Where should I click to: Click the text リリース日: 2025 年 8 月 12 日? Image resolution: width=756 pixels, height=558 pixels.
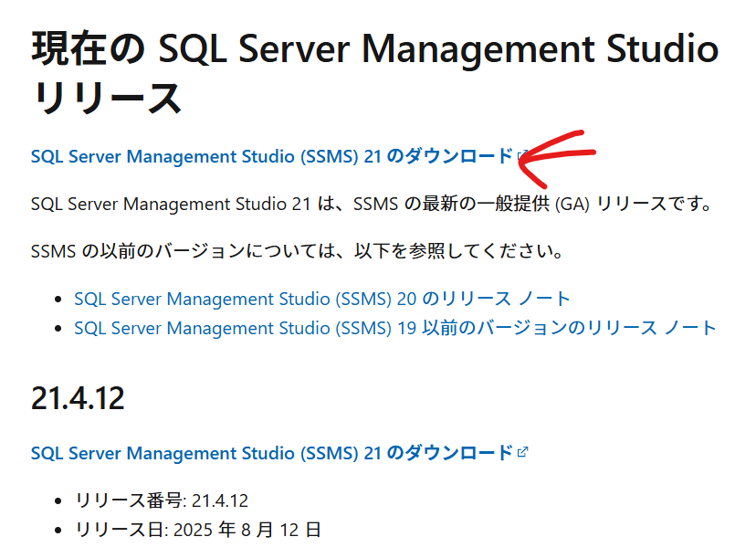(x=198, y=530)
